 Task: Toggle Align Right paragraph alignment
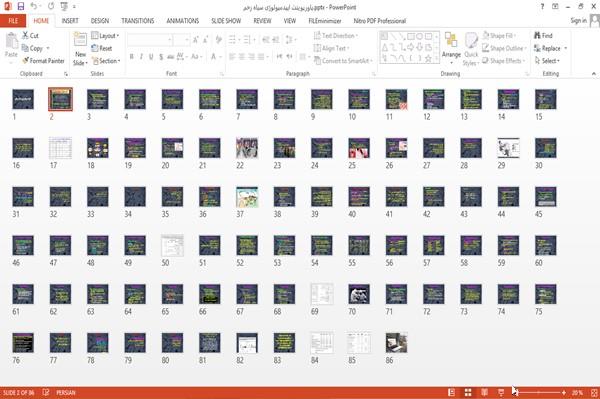point(251,57)
